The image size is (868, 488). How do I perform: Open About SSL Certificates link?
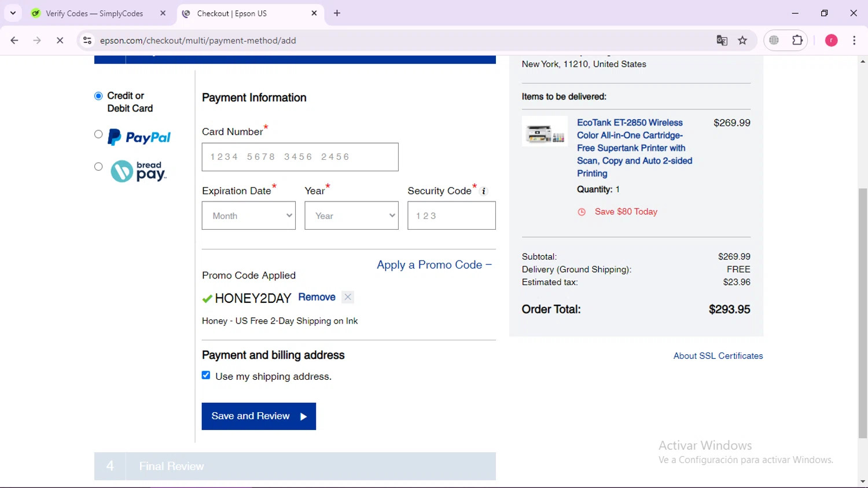click(x=718, y=356)
